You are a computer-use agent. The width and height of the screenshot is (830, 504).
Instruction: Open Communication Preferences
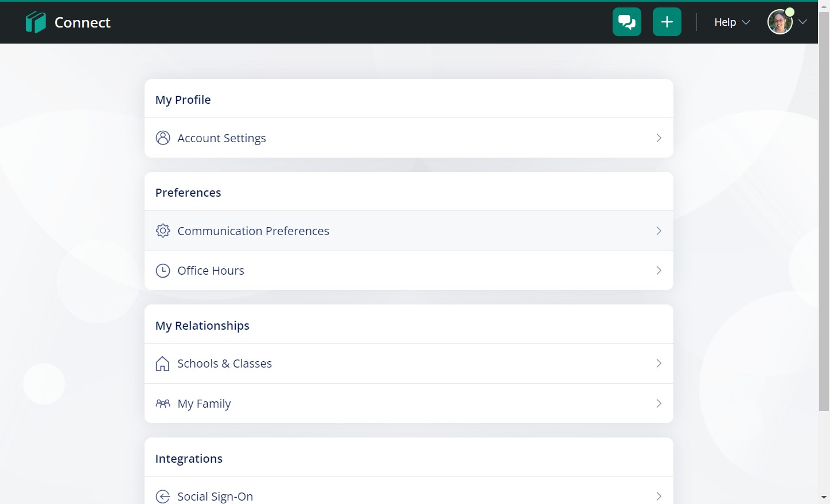(253, 231)
